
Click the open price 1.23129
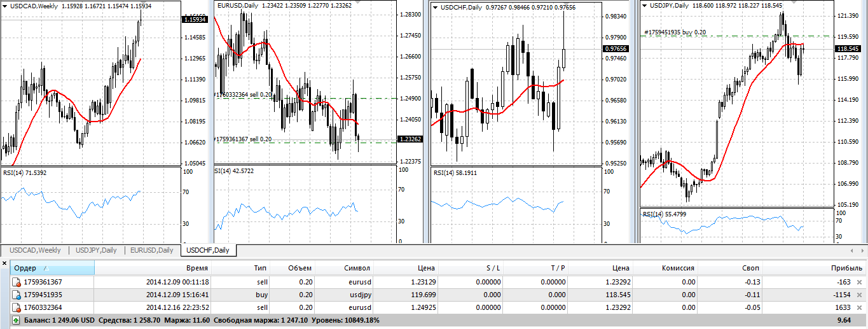pos(422,282)
